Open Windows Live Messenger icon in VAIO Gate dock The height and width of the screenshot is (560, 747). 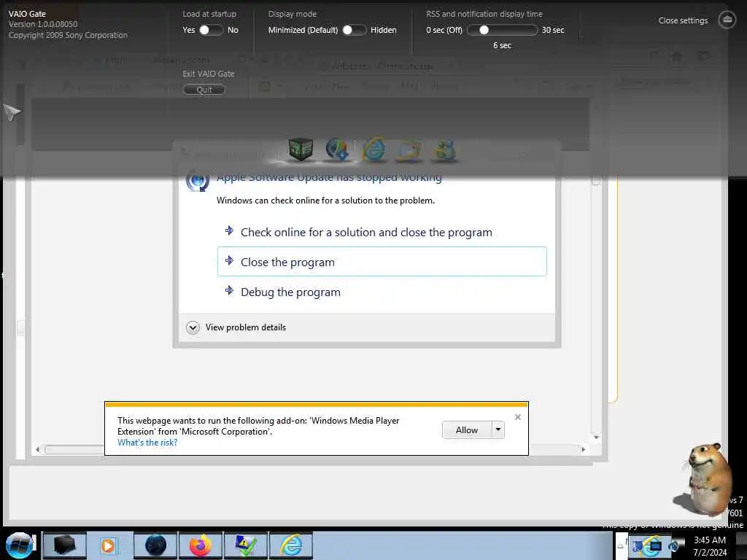(x=446, y=150)
